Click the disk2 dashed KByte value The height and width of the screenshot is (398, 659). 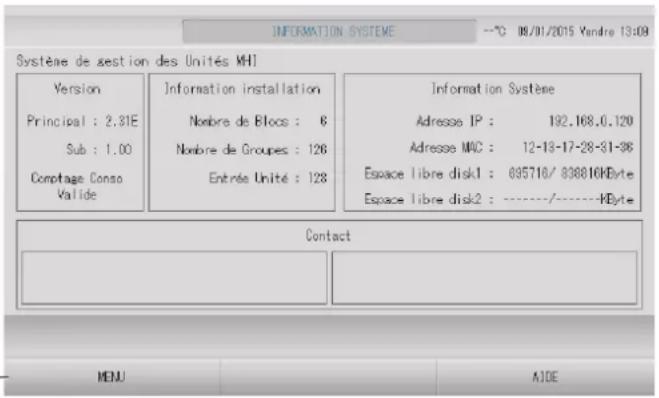coord(569,199)
